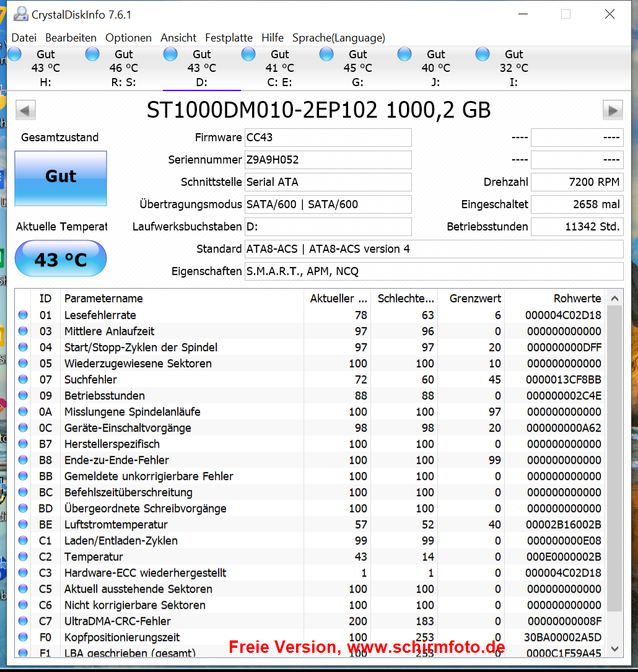Click the Firmware field showing CC43
The height and width of the screenshot is (672, 638).
(328, 137)
